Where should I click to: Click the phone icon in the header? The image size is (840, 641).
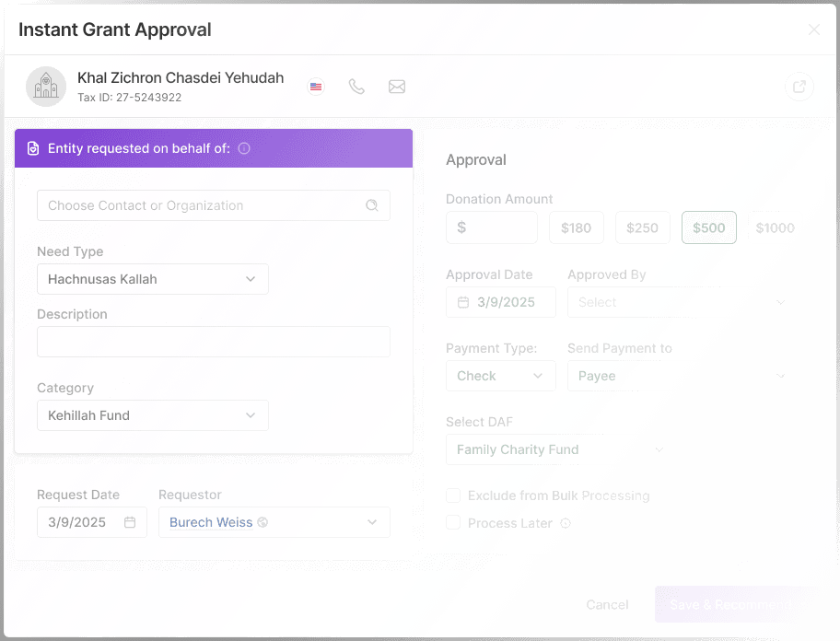356,86
